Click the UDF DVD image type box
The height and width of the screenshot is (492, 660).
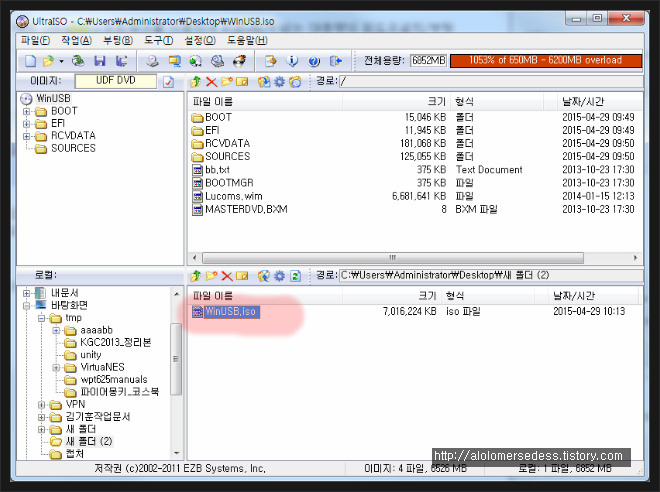point(116,81)
